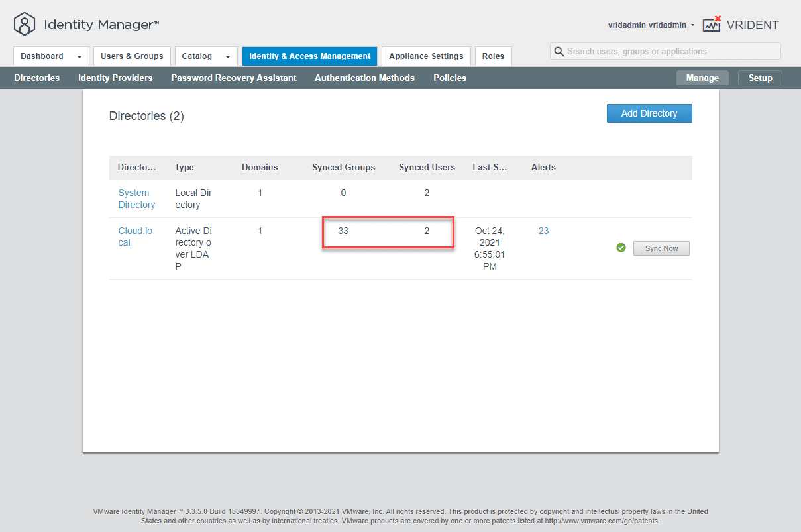Expand the vridadmin user menu

coord(651,25)
